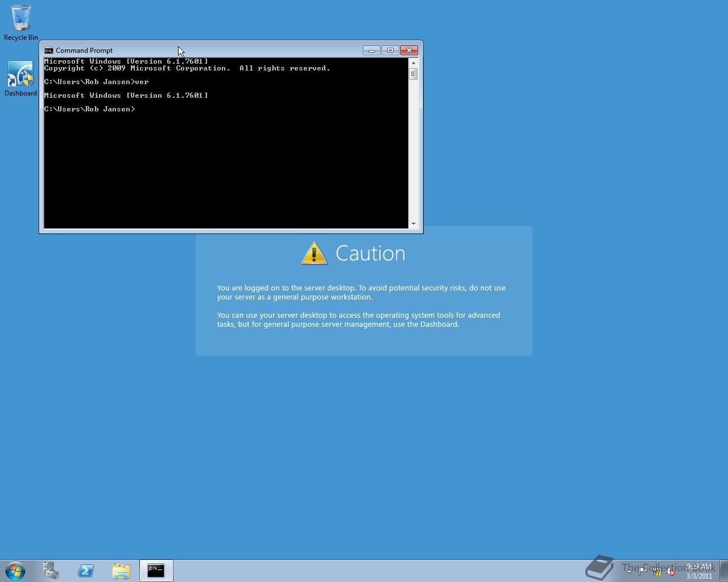This screenshot has height=582, width=728.
Task: Select the Command Prompt taskbar button
Action: tap(156, 571)
